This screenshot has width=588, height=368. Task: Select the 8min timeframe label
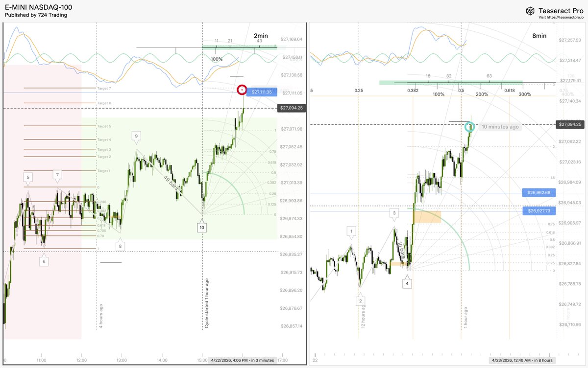coord(539,36)
